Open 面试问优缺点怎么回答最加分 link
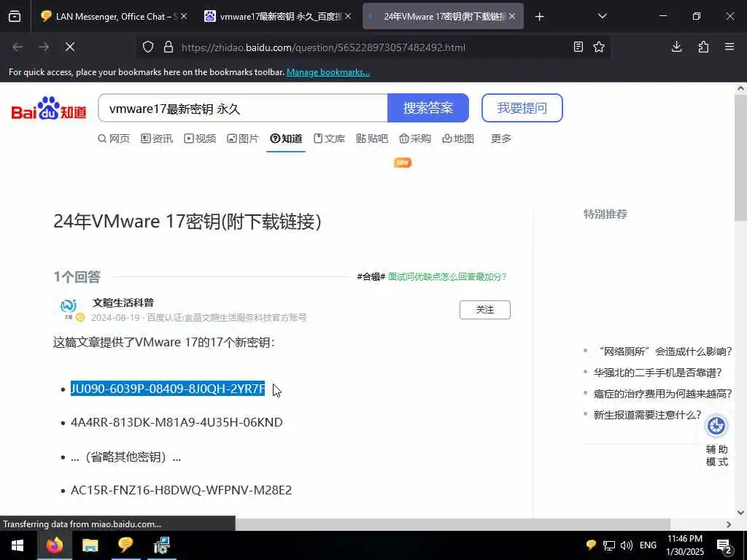Image resolution: width=747 pixels, height=560 pixels. coord(447,276)
